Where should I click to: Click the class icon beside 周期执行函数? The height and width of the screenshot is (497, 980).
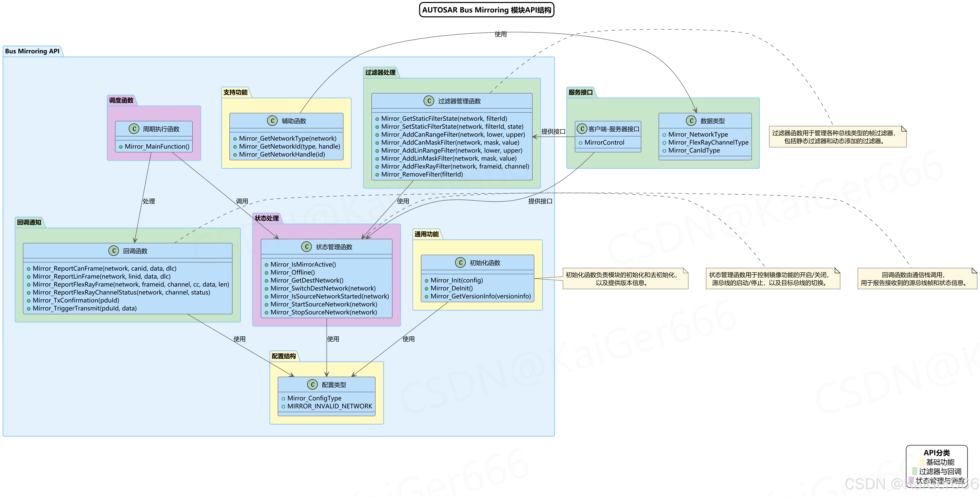pos(134,129)
